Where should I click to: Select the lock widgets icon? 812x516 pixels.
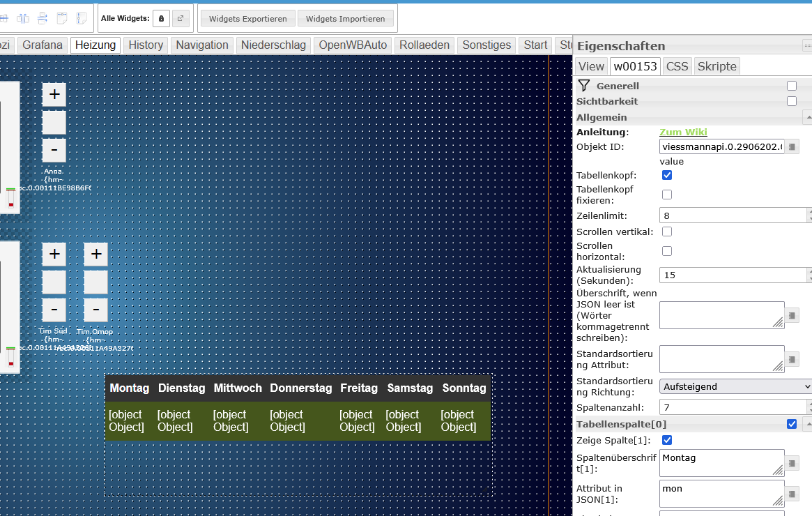[x=160, y=17]
